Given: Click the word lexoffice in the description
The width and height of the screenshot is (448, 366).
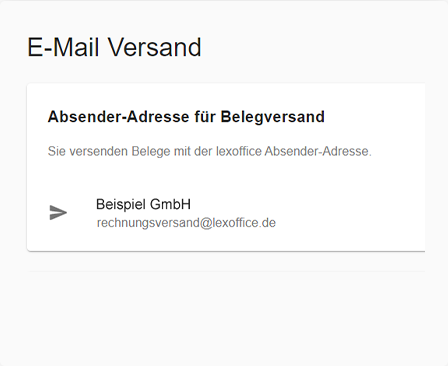Looking at the screenshot, I should point(239,151).
